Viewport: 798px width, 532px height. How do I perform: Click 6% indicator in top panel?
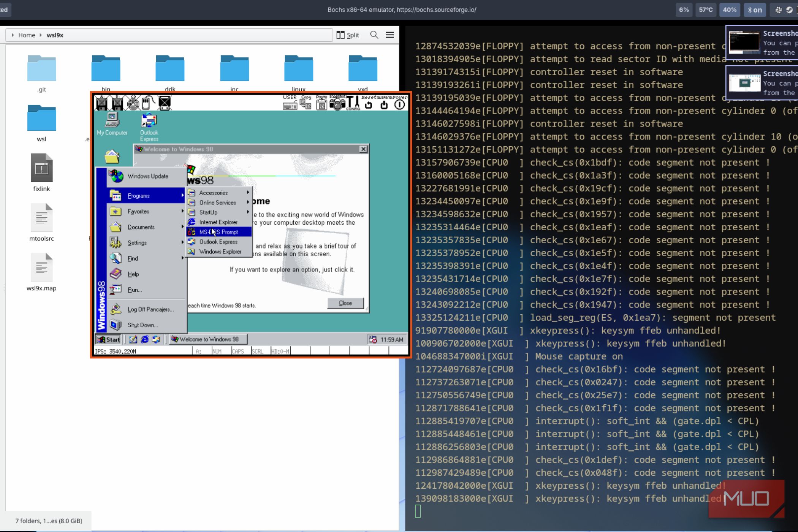(684, 10)
